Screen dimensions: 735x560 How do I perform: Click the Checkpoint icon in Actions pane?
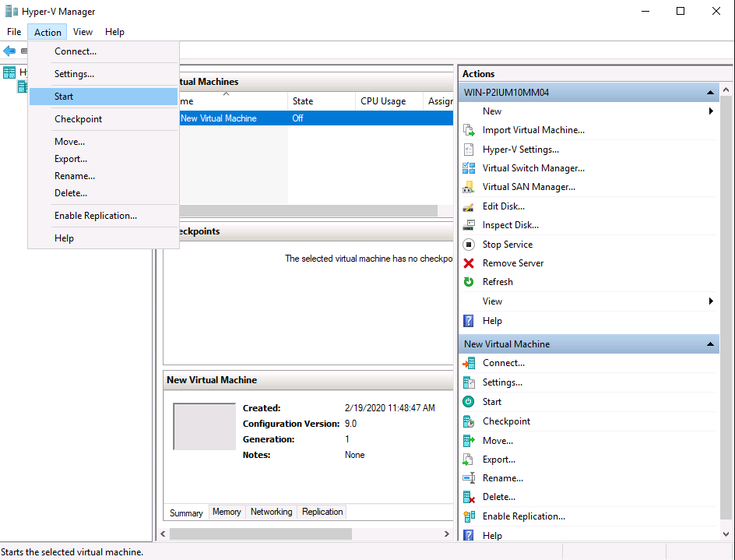click(469, 421)
